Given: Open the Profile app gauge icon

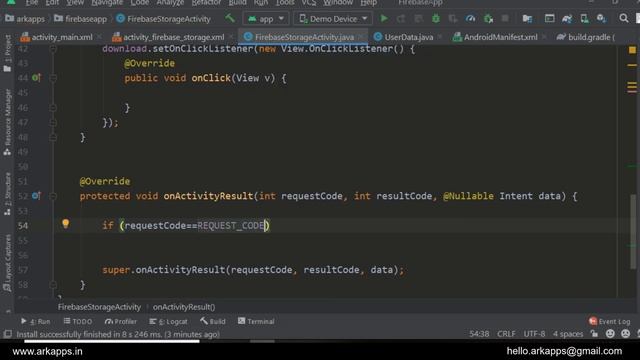Looking at the screenshot, I should coord(470,18).
